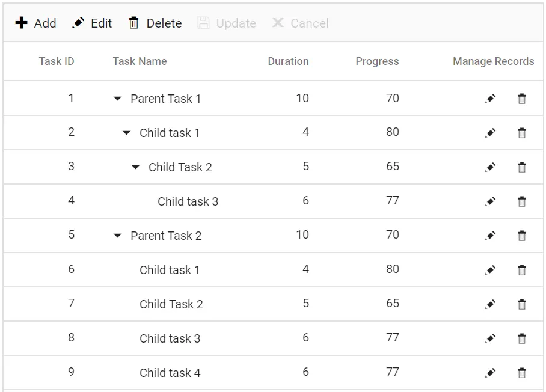Screen dimensions: 546x392
Task: Edit the Parent Task 1 row via pencil icon
Action: pos(490,99)
